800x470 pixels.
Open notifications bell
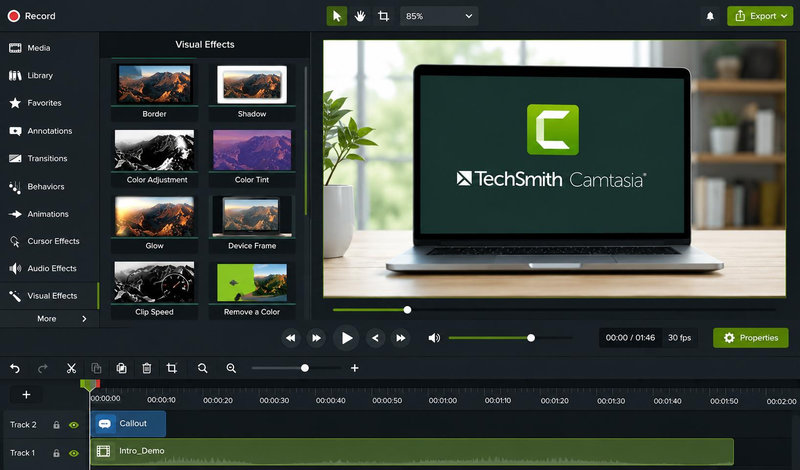point(710,16)
